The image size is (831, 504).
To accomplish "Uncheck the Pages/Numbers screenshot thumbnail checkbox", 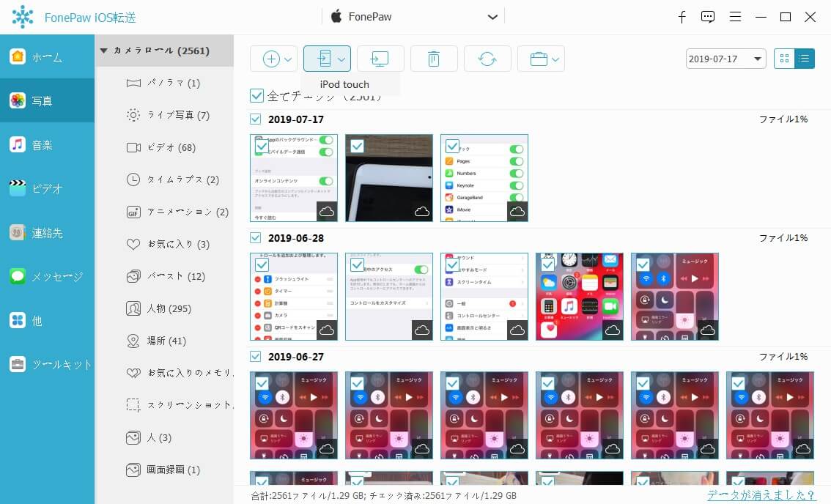I will click(x=452, y=146).
